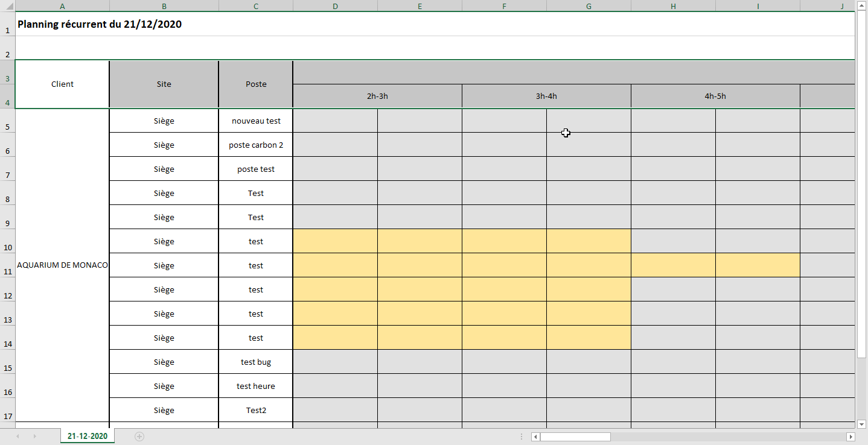Viewport: 868px width, 445px height.
Task: Click the vertical scrollbar up arrow
Action: point(862,7)
